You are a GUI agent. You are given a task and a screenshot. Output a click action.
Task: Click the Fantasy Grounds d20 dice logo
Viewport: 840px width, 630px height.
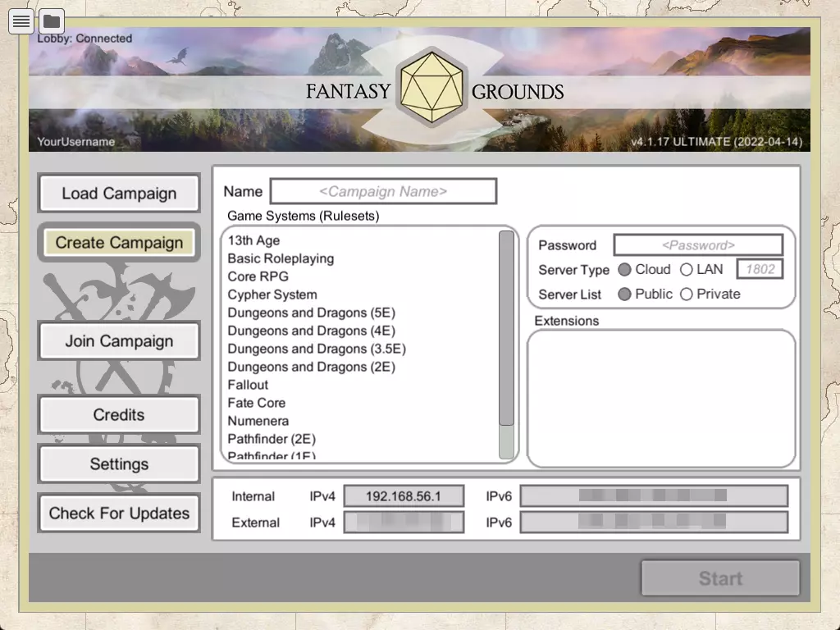pos(431,87)
